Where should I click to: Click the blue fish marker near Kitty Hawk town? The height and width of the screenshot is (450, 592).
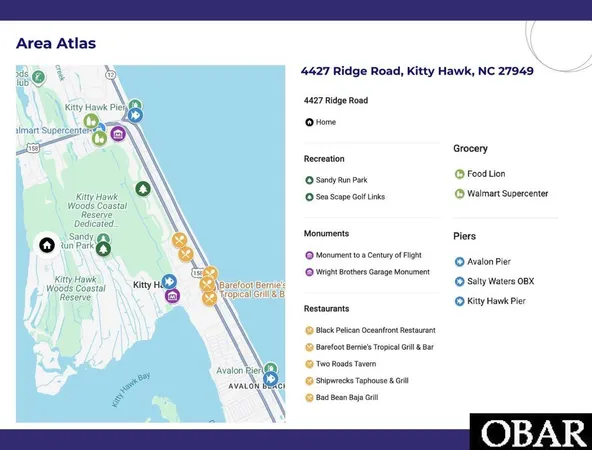click(x=169, y=282)
